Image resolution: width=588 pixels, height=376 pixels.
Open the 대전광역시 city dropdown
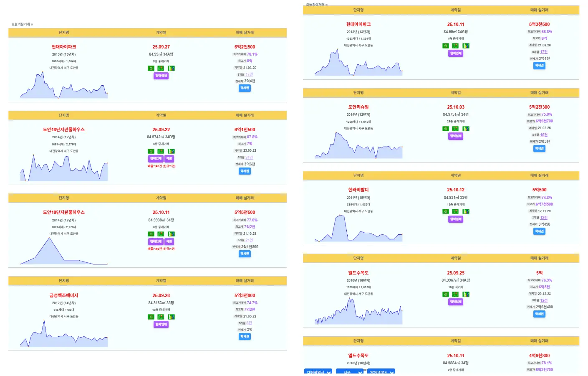click(318, 372)
